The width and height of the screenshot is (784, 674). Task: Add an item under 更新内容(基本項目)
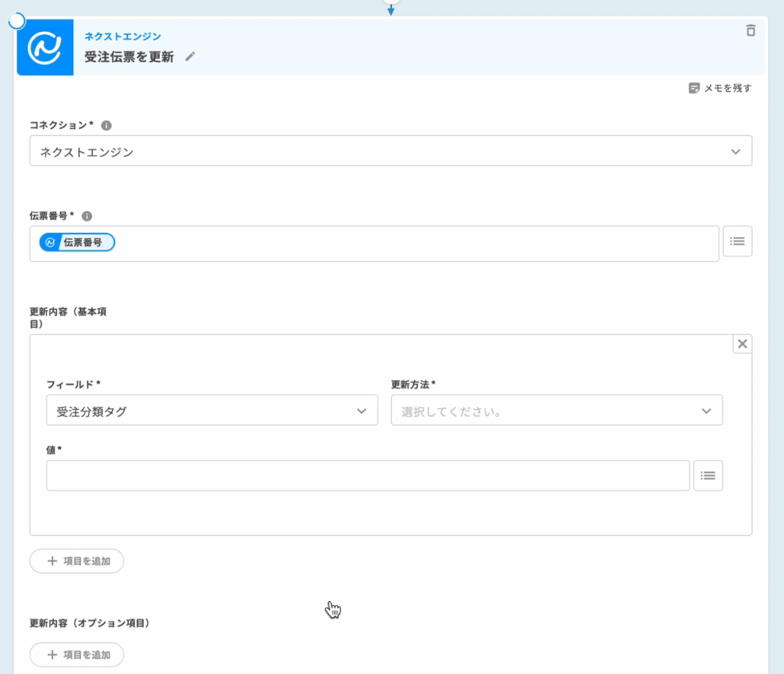tap(77, 561)
